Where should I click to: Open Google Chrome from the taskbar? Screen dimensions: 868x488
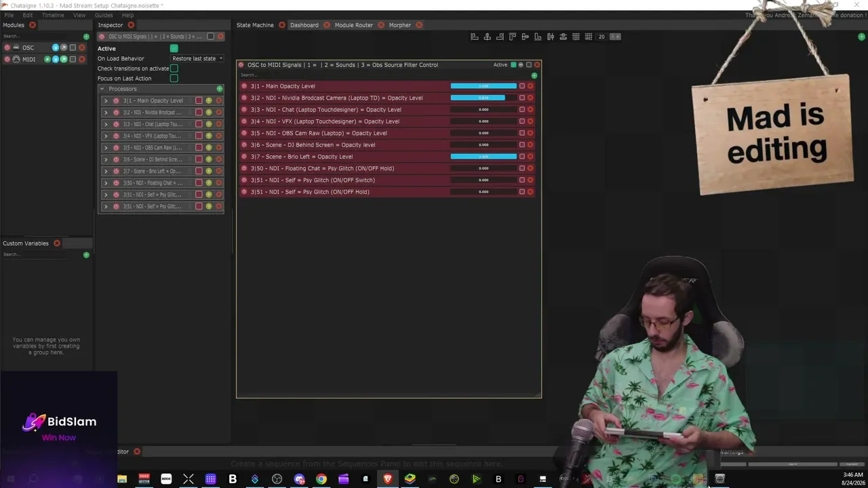click(x=321, y=479)
